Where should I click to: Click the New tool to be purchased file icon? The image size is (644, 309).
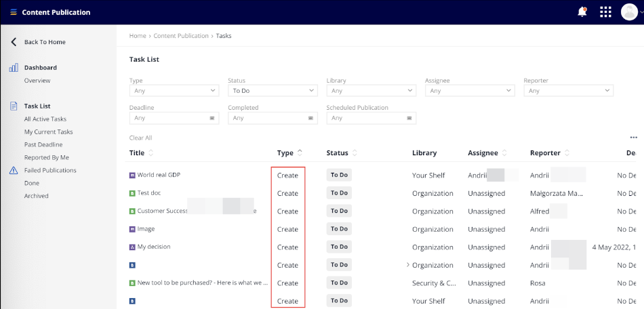click(x=132, y=283)
